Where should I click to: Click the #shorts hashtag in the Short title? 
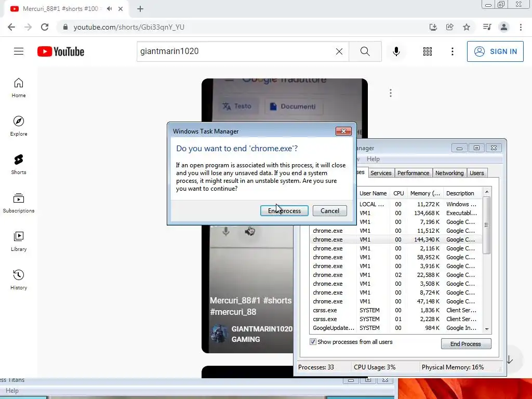[x=277, y=300]
